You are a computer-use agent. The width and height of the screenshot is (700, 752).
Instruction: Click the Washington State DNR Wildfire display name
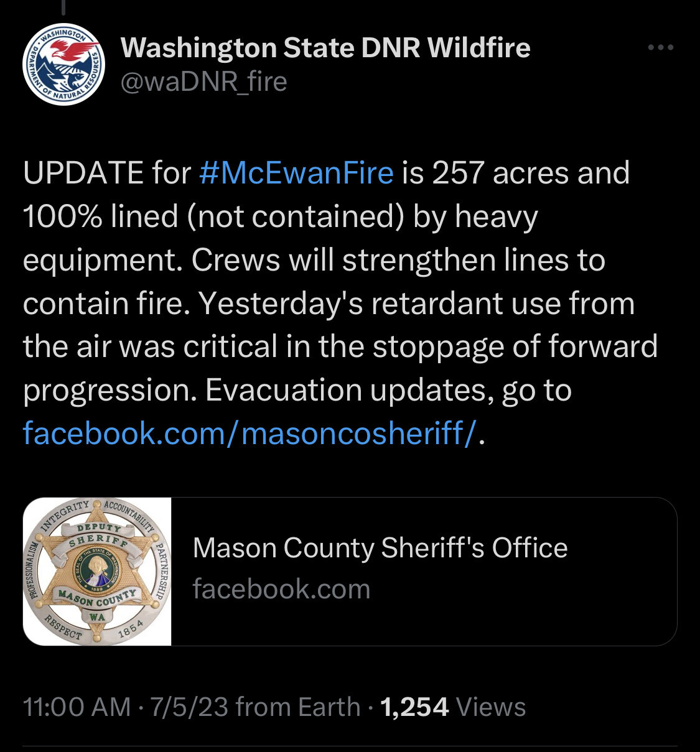pos(325,48)
